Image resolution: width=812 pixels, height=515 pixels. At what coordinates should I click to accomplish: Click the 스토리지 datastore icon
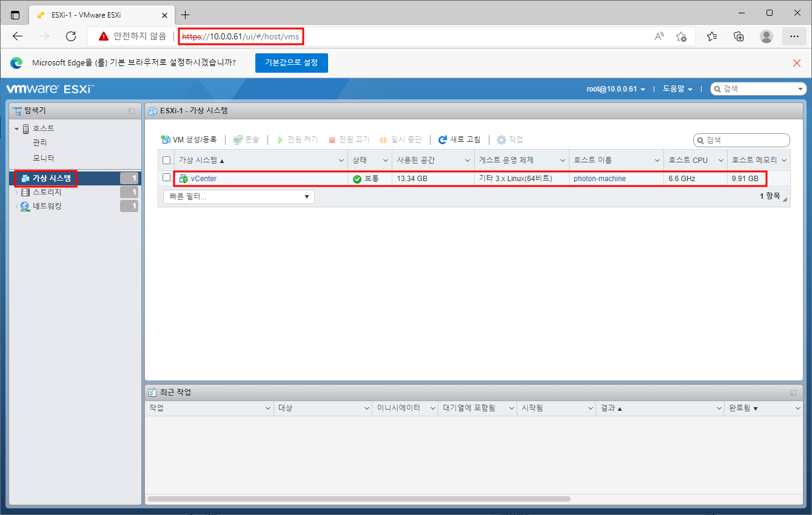tap(25, 192)
